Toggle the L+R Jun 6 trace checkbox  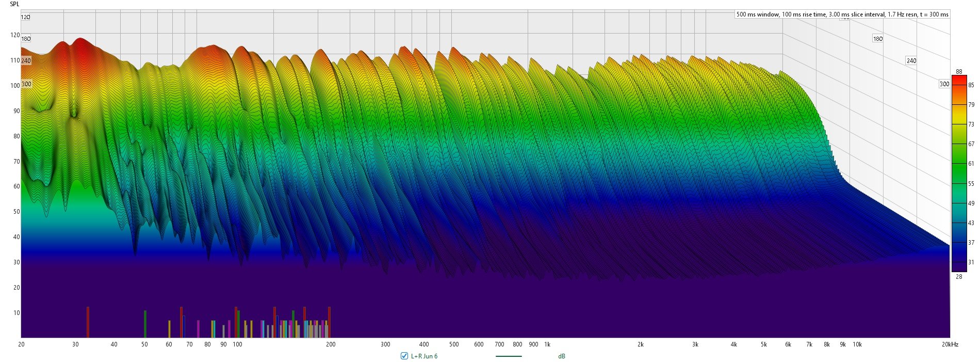coord(404,356)
